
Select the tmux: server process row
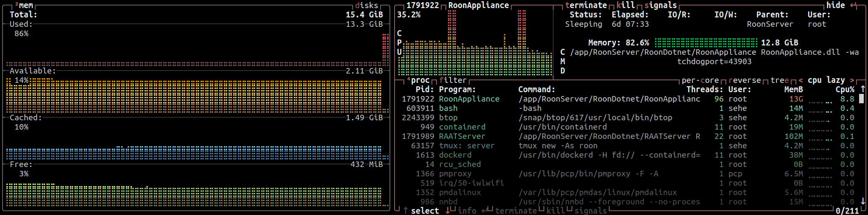click(x=628, y=146)
